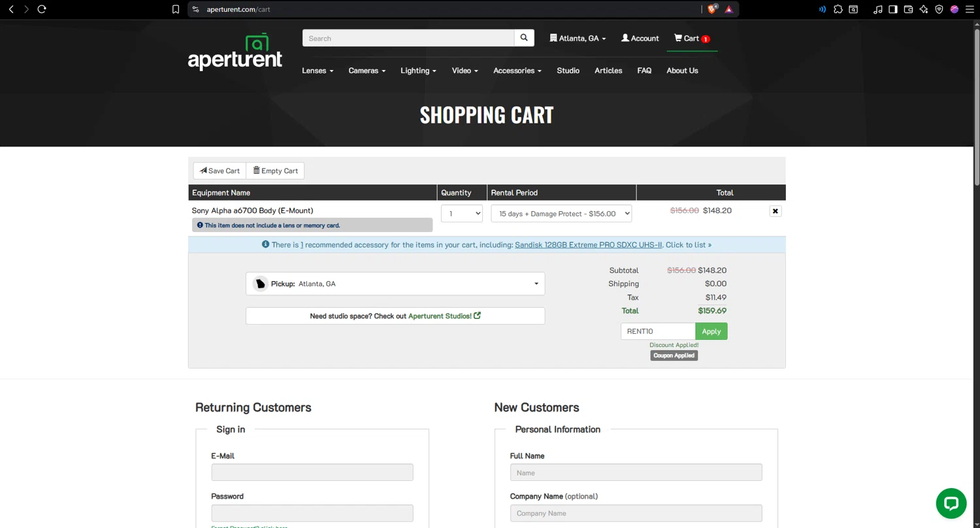Open Sandisk 128GB Extreme PRO link
The width and height of the screenshot is (980, 528).
(588, 245)
